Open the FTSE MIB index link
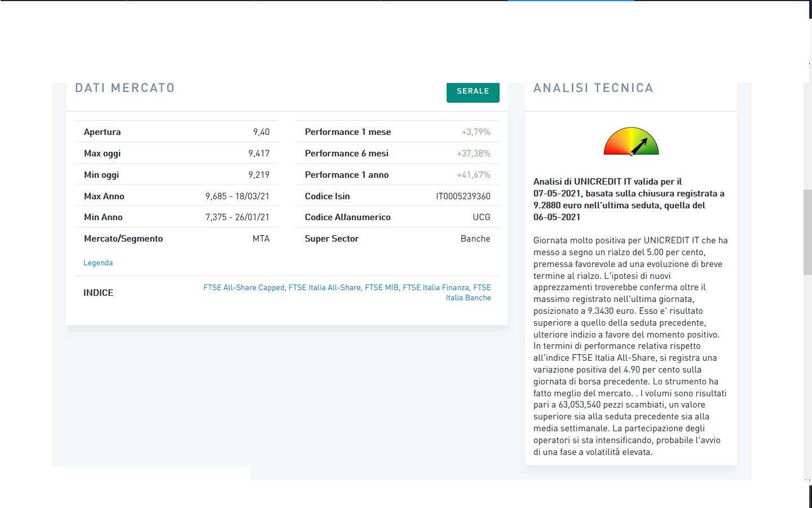The width and height of the screenshot is (812, 508). click(382, 287)
